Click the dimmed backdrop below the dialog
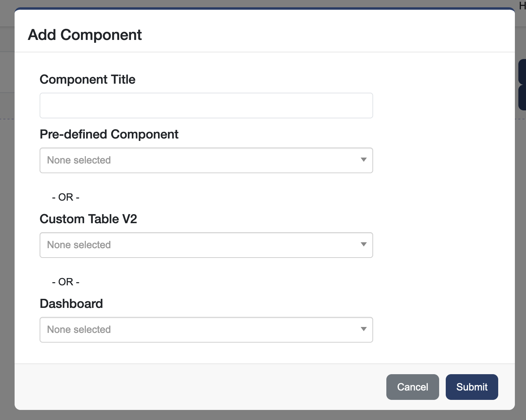 [263, 415]
